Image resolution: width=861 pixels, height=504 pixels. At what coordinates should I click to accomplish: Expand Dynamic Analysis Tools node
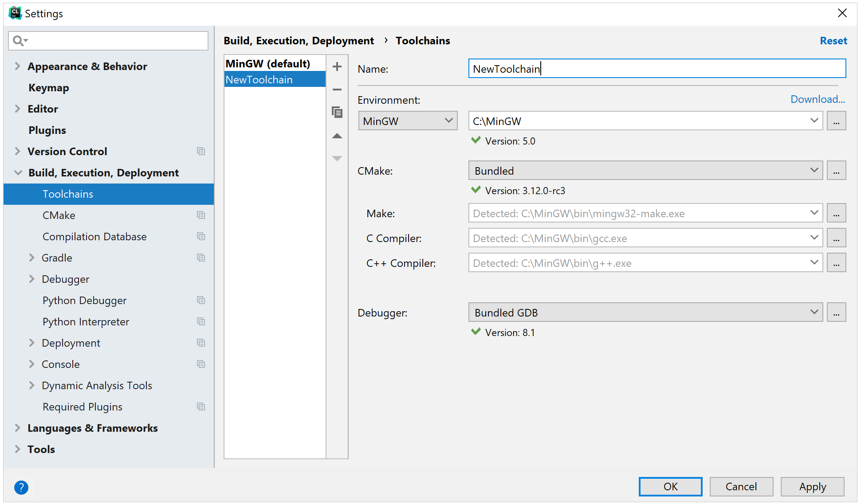31,385
